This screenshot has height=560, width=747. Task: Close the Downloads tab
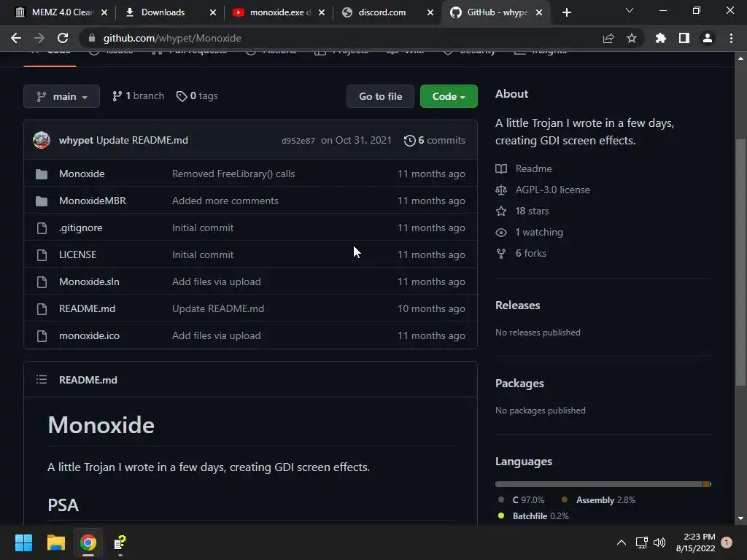tap(213, 12)
